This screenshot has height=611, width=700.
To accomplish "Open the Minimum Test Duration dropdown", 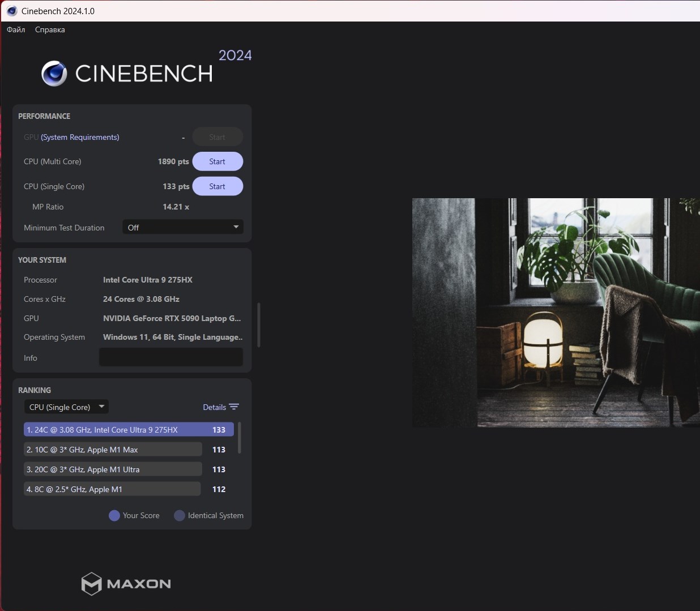I will [x=183, y=228].
